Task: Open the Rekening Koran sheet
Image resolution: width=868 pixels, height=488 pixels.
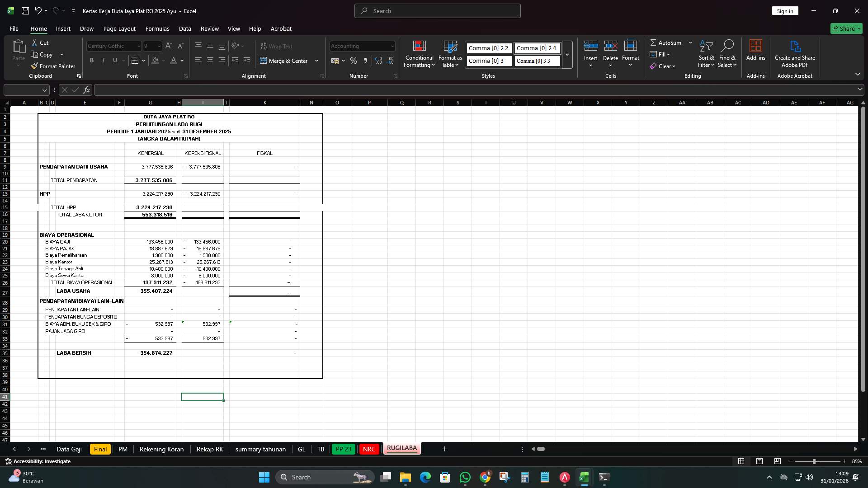Action: click(x=161, y=449)
